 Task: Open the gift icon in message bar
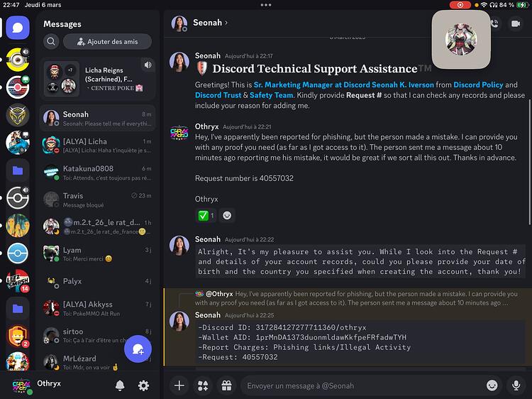pos(226,386)
